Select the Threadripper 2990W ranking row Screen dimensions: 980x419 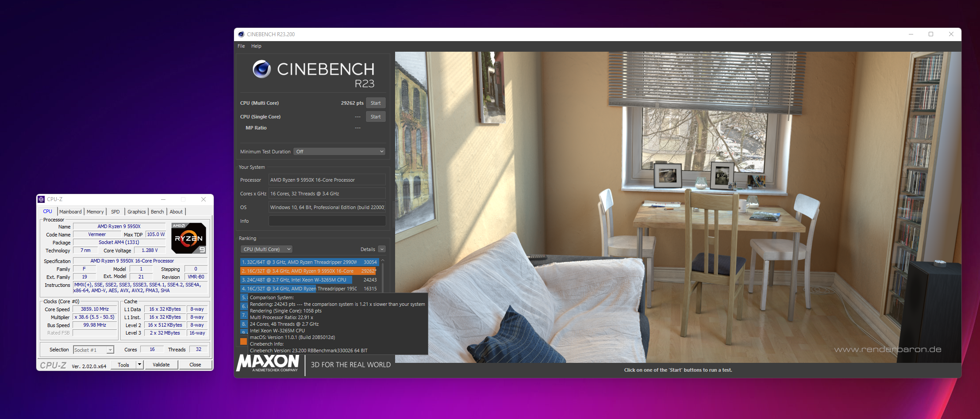(309, 262)
